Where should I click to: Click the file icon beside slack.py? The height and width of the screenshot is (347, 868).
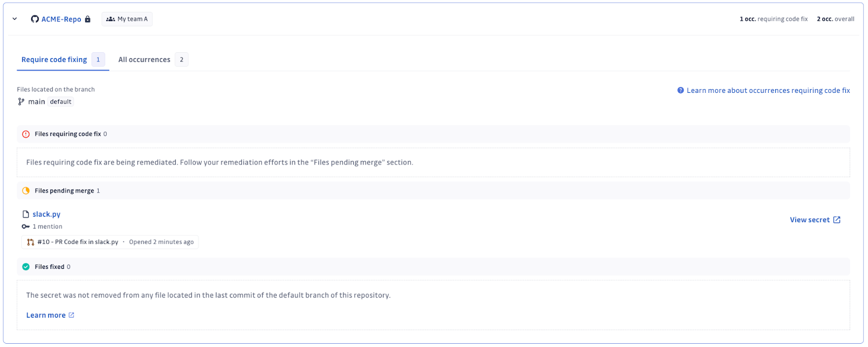pos(25,214)
